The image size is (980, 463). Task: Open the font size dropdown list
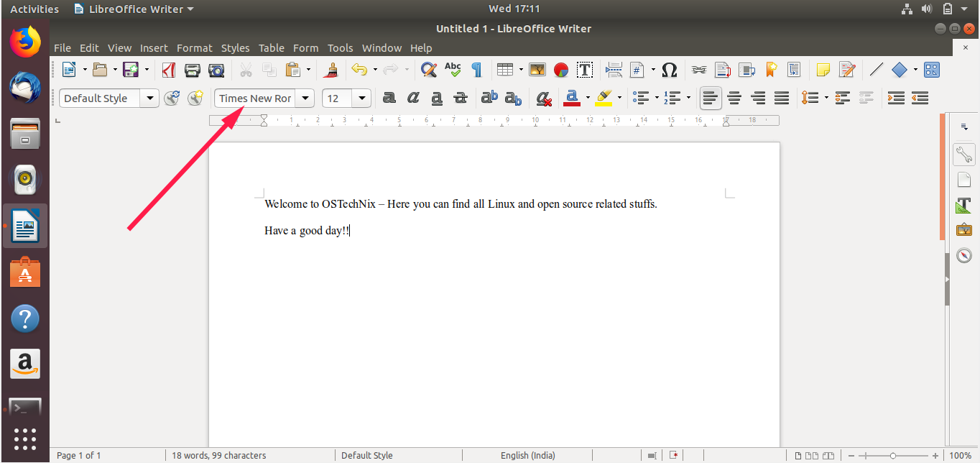click(x=362, y=98)
